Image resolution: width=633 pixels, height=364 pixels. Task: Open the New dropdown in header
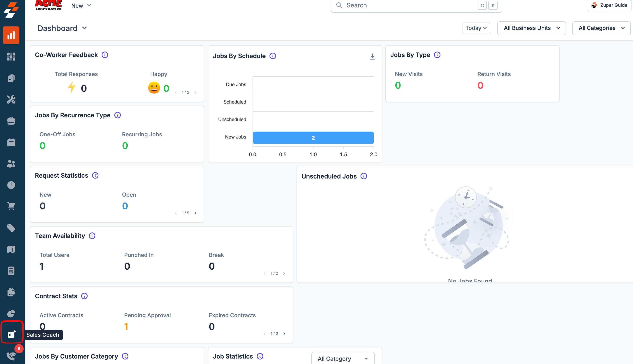pyautogui.click(x=81, y=5)
